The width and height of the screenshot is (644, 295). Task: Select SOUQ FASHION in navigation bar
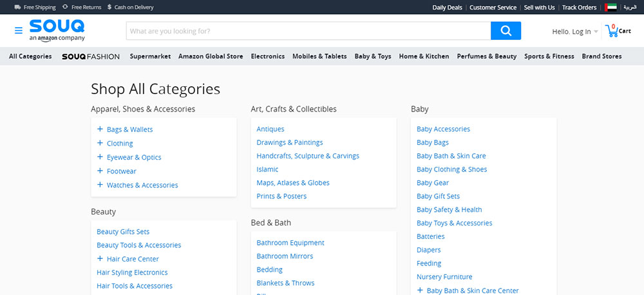[91, 56]
